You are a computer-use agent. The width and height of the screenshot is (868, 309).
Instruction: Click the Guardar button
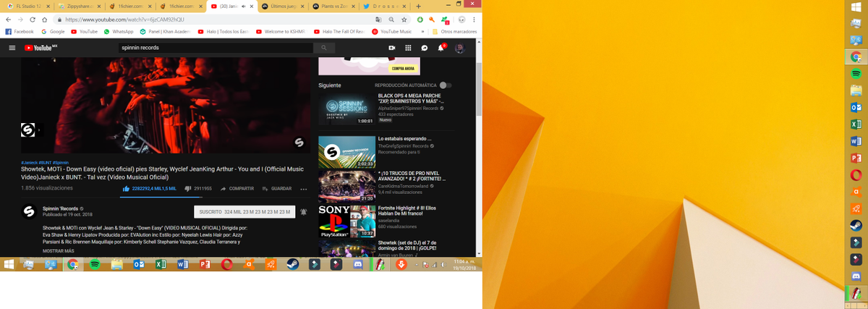[x=277, y=188]
